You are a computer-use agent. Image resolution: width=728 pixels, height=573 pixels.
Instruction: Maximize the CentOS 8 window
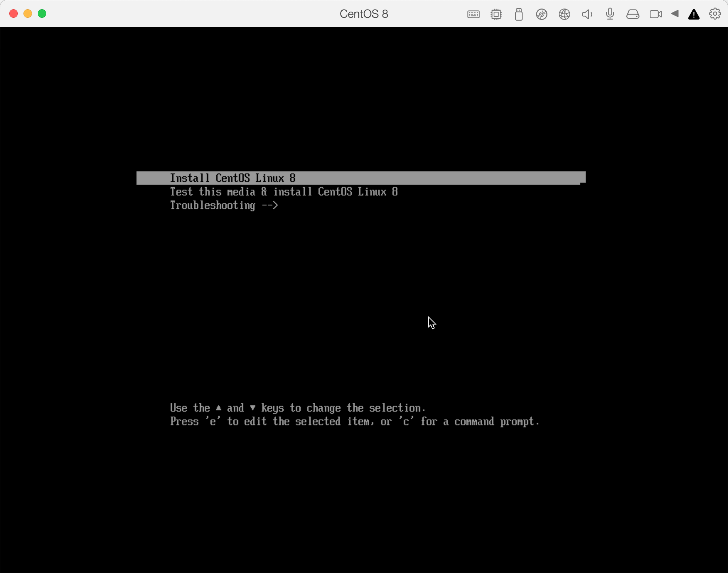point(42,14)
